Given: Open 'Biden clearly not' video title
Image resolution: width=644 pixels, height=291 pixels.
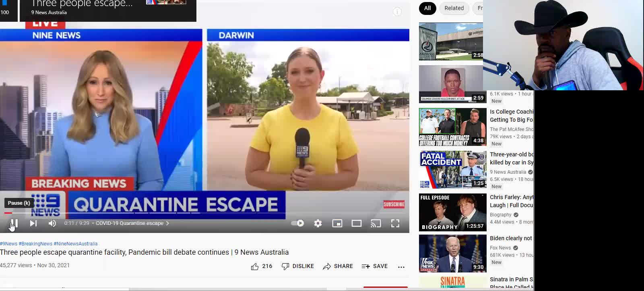Looking at the screenshot, I should click(x=511, y=238).
